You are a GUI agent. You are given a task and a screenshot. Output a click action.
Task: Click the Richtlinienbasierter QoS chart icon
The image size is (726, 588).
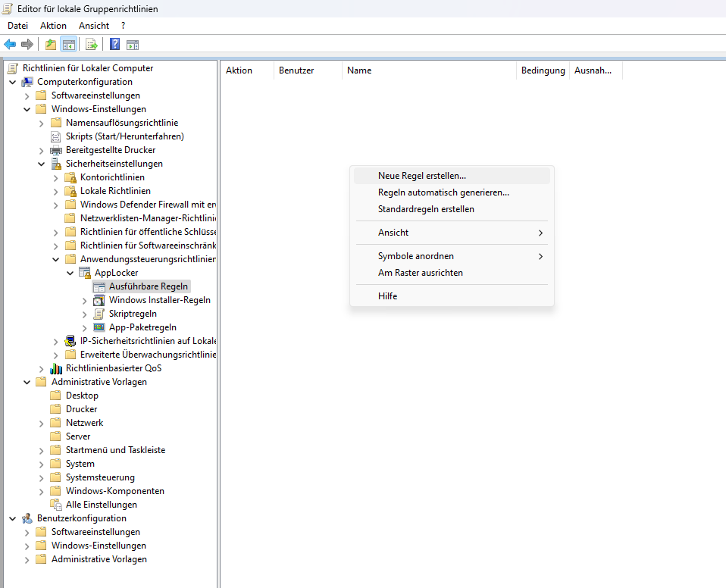[x=56, y=368]
